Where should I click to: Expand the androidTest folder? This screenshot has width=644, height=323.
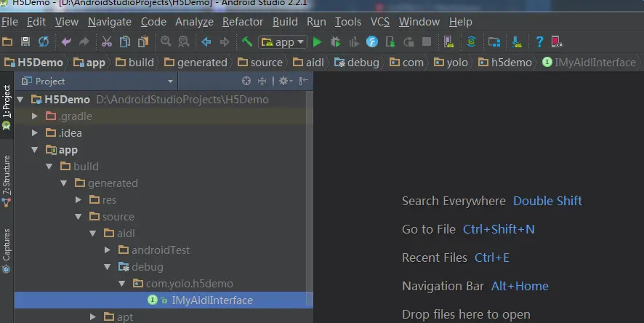pos(108,250)
